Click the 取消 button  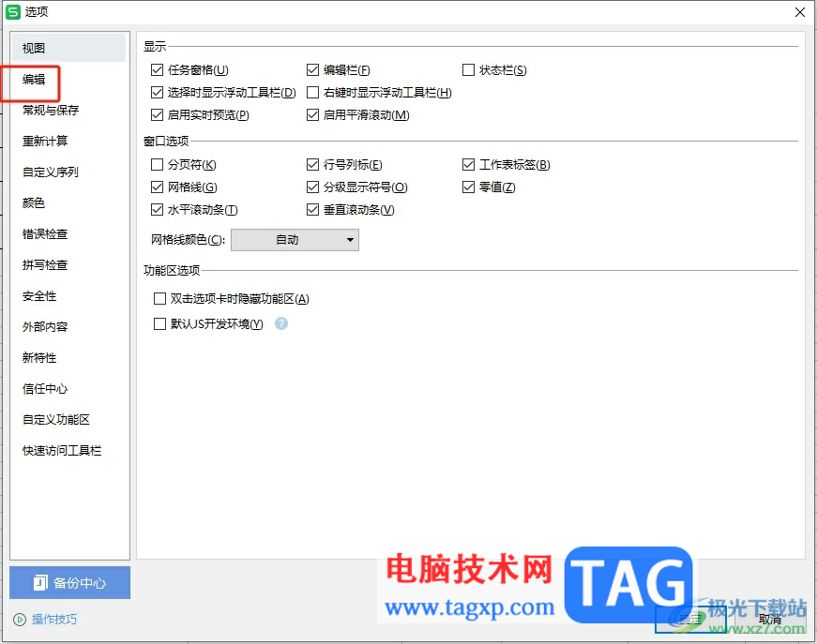pos(769,620)
